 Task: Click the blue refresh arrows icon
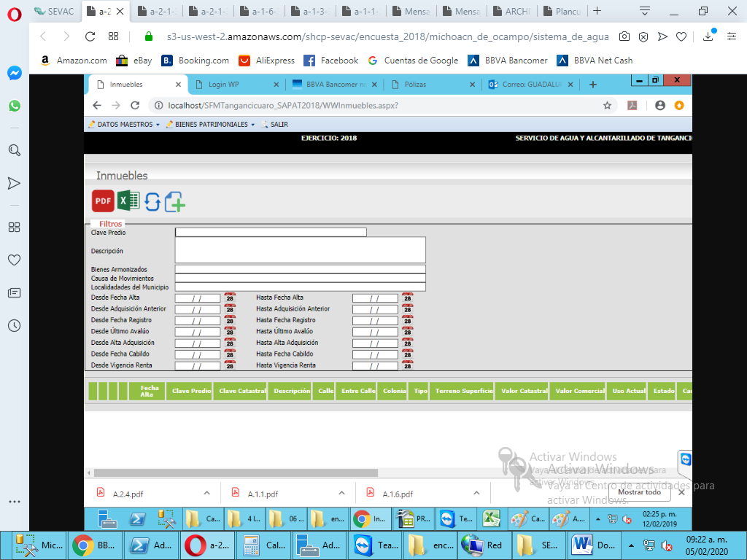[x=152, y=201]
